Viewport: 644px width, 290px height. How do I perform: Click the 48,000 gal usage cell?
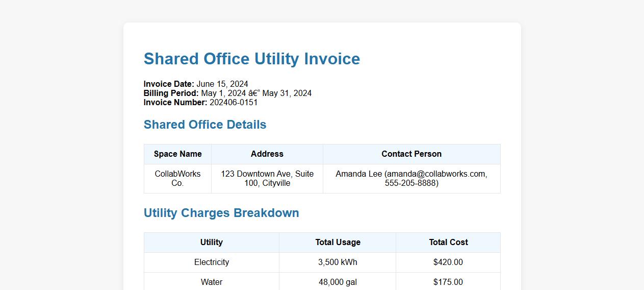click(x=338, y=282)
